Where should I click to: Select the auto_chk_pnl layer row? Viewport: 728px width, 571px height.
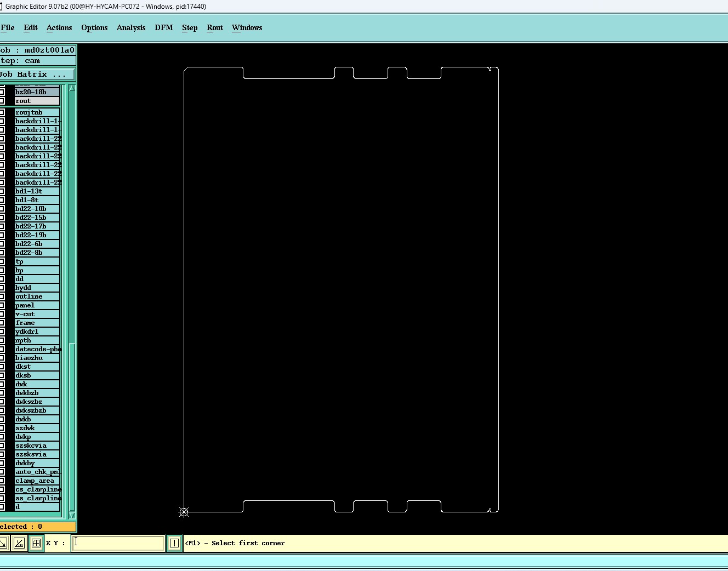[37, 472]
